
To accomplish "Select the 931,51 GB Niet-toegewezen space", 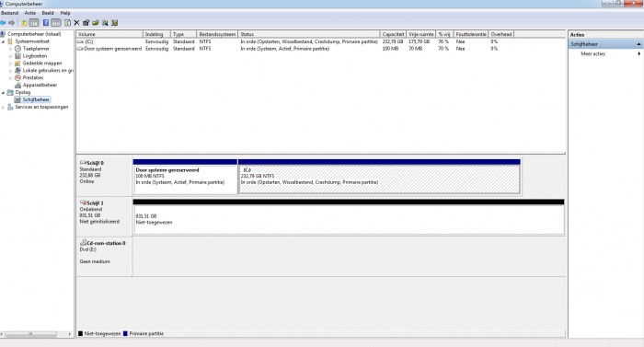I will point(349,217).
